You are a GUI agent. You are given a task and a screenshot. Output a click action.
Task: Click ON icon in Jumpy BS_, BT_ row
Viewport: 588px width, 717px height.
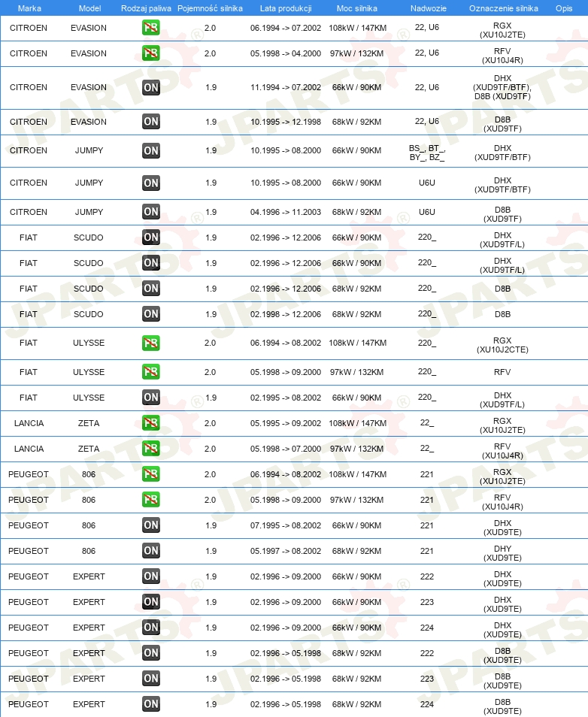[x=150, y=150]
